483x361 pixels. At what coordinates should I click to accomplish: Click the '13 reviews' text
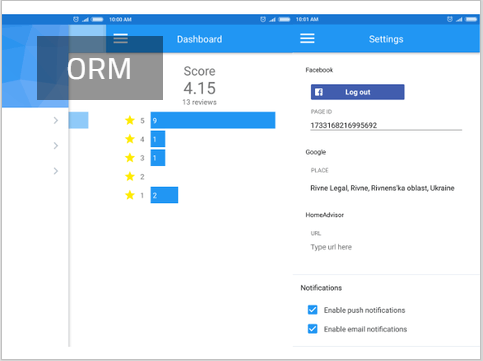click(x=199, y=102)
